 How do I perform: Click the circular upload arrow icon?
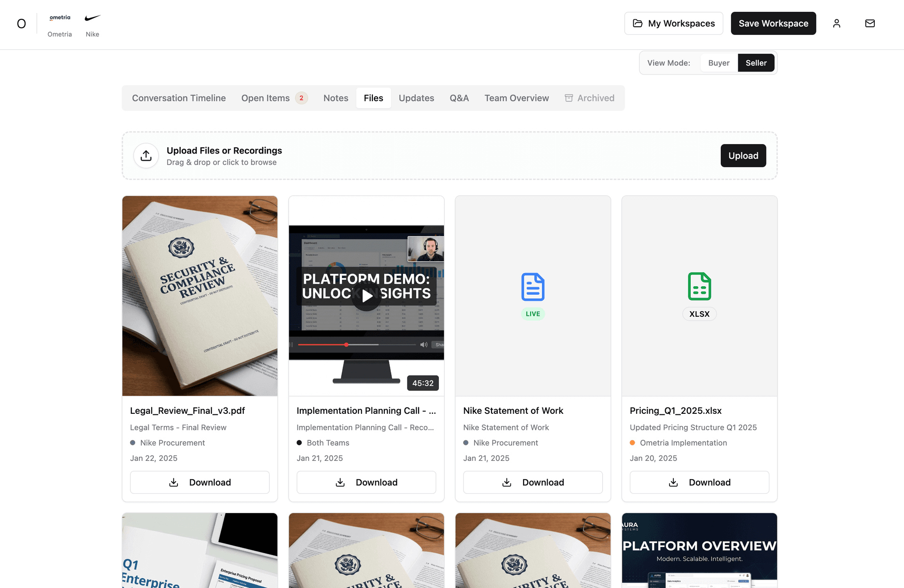pyautogui.click(x=146, y=155)
